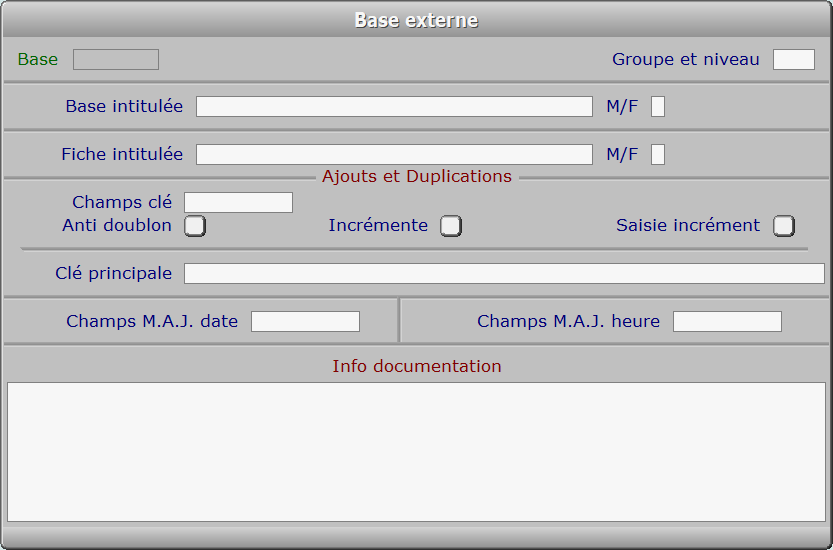Focus the Champs M.A.J. heure field
This screenshot has width=833, height=550.
pyautogui.click(x=727, y=321)
